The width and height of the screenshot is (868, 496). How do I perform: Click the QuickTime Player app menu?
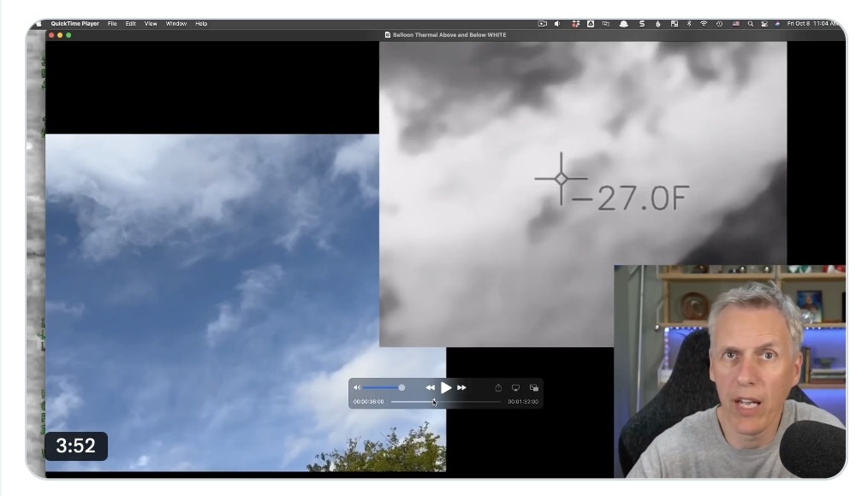click(x=74, y=24)
